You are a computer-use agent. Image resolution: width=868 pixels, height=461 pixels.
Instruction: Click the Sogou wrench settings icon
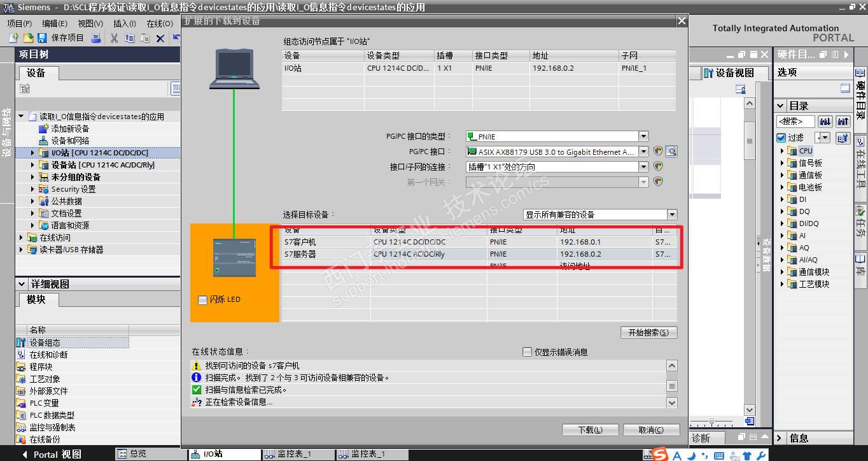760,455
